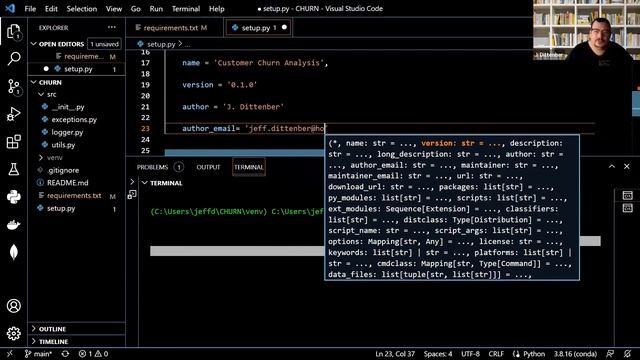Collapse the src folder

pyautogui.click(x=41, y=94)
